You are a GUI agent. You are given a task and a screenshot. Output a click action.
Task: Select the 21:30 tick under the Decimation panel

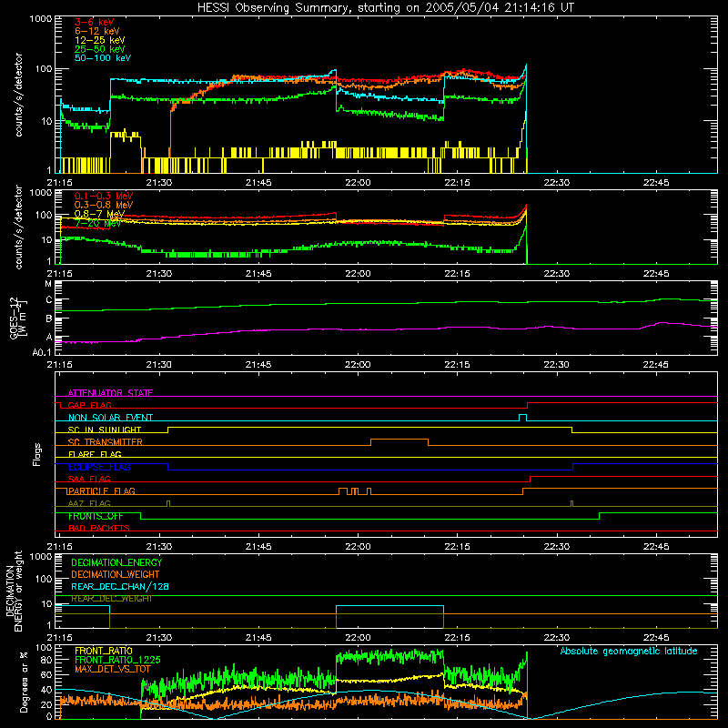click(x=159, y=638)
